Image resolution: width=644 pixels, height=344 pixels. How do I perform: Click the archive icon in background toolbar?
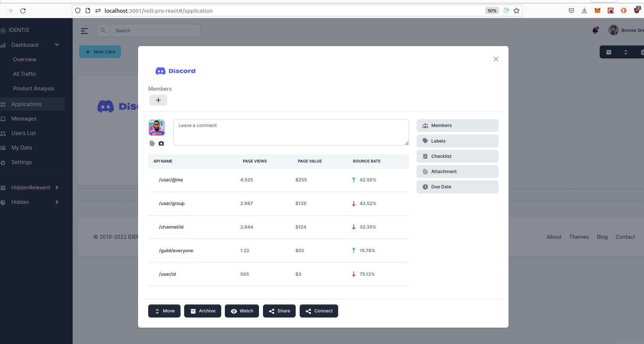click(609, 52)
